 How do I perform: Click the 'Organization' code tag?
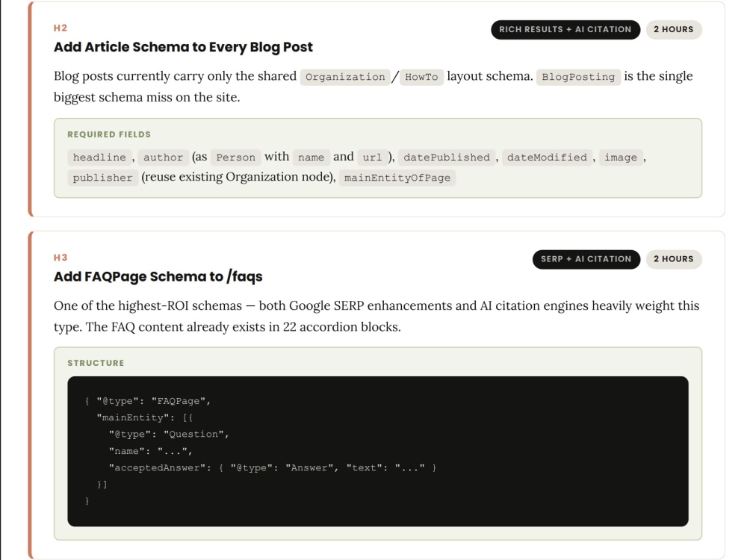tap(345, 77)
